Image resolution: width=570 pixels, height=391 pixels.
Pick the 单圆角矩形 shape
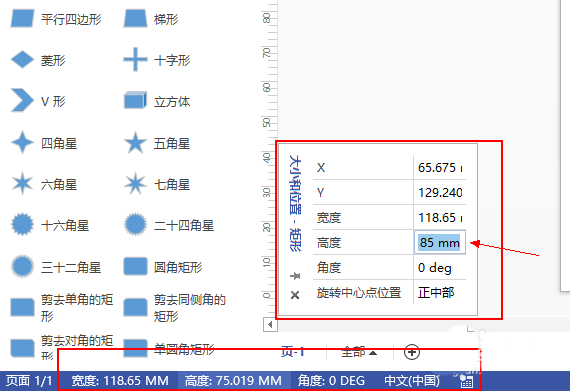[x=169, y=349]
